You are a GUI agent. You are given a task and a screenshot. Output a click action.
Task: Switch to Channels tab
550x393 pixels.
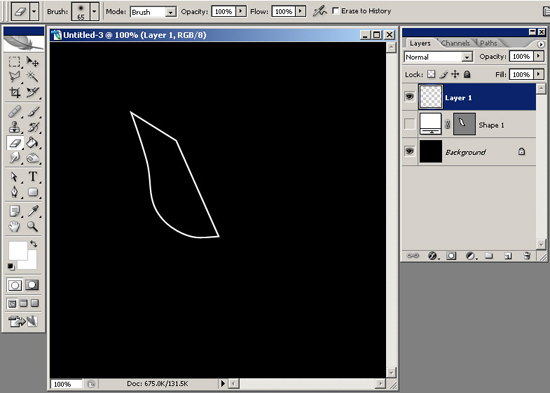tap(456, 43)
